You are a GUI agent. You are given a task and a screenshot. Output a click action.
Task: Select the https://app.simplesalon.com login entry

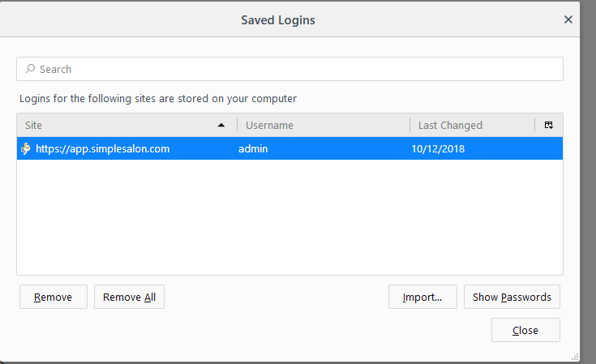coord(289,148)
